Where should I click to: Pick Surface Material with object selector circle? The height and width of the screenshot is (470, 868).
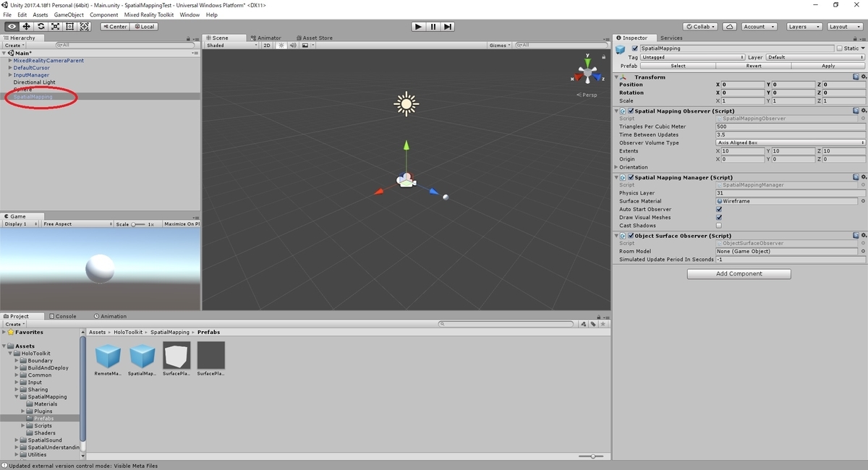click(863, 201)
